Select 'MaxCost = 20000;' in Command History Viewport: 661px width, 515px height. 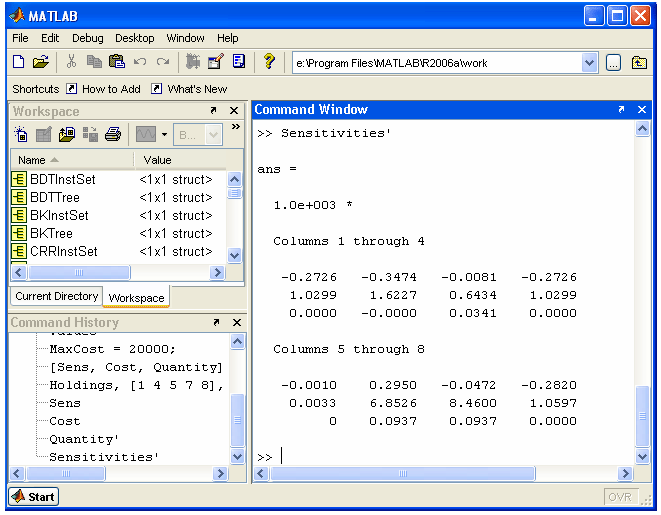(112, 349)
